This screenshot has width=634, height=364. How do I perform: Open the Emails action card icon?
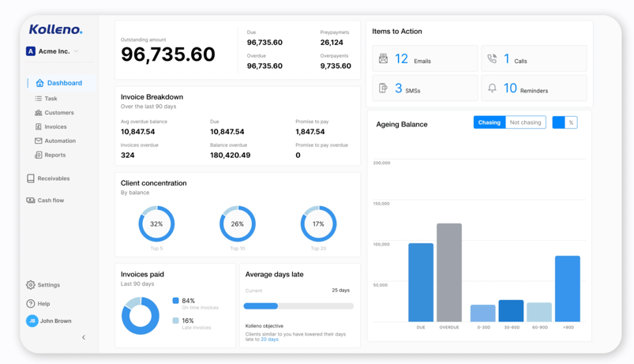[x=384, y=59]
